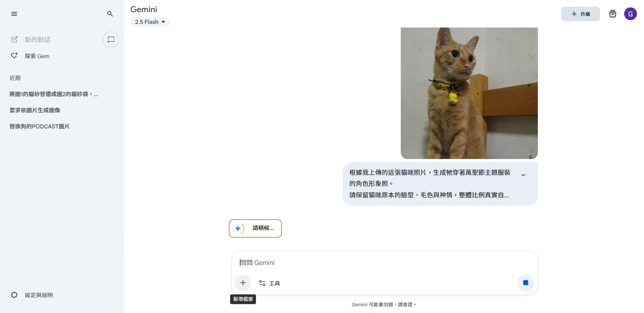Image resolution: width=644 pixels, height=313 pixels.
Task: Open 探索 Gem from the sidebar
Action: pos(37,56)
